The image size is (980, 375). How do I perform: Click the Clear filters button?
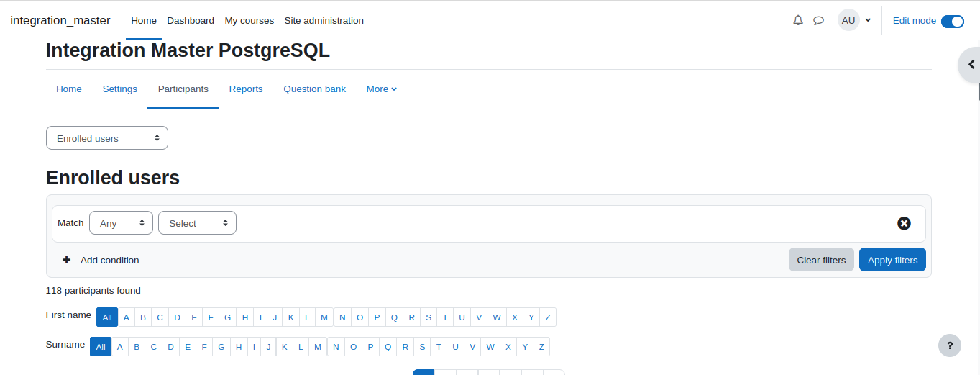point(822,260)
